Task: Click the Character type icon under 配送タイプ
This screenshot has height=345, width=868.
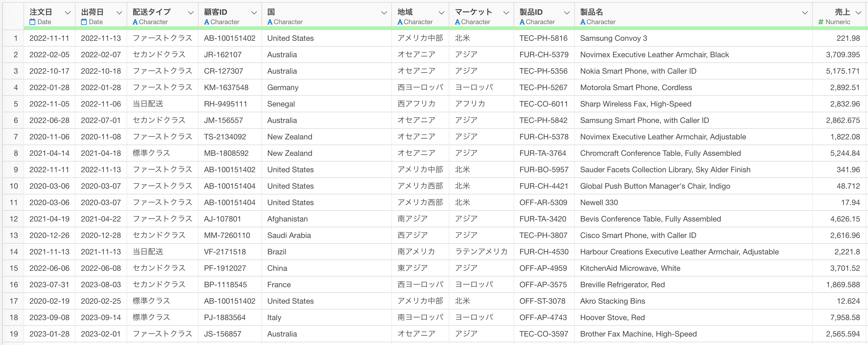Action: tap(135, 22)
